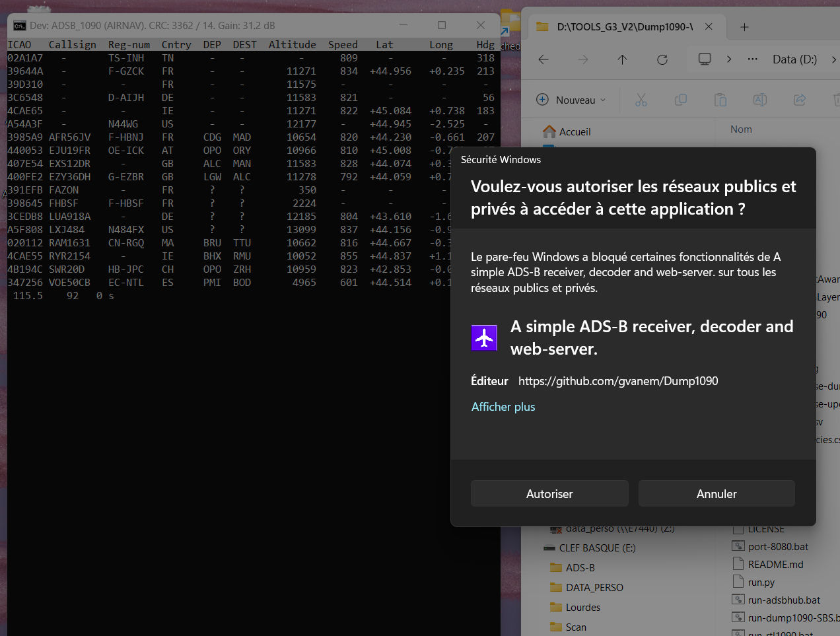
Task: Click Autoriser in the firewall dialog
Action: coord(549,493)
